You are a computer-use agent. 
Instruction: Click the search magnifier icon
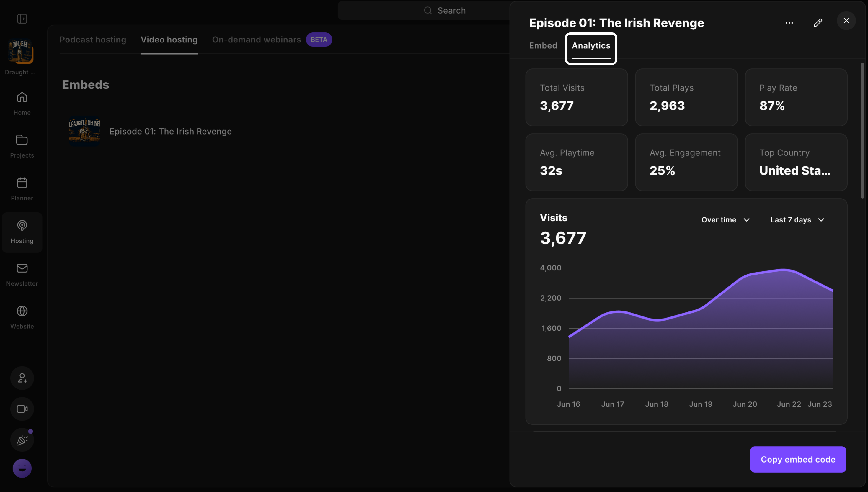point(428,11)
